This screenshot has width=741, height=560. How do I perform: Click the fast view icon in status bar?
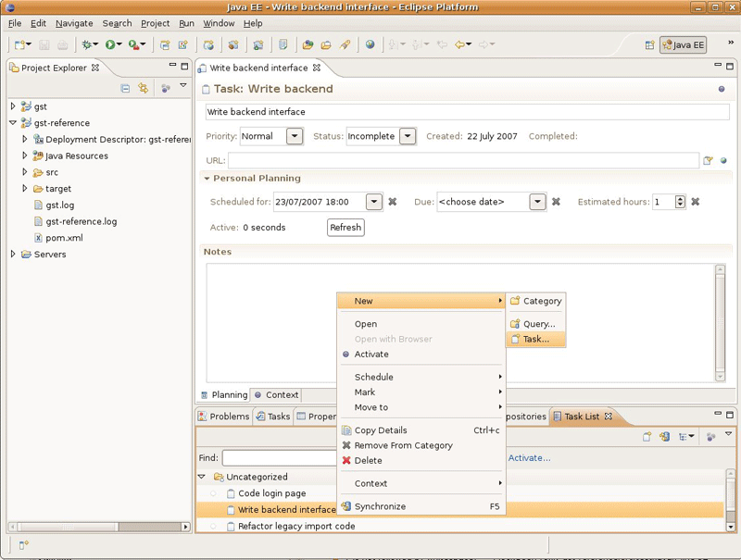point(24,545)
